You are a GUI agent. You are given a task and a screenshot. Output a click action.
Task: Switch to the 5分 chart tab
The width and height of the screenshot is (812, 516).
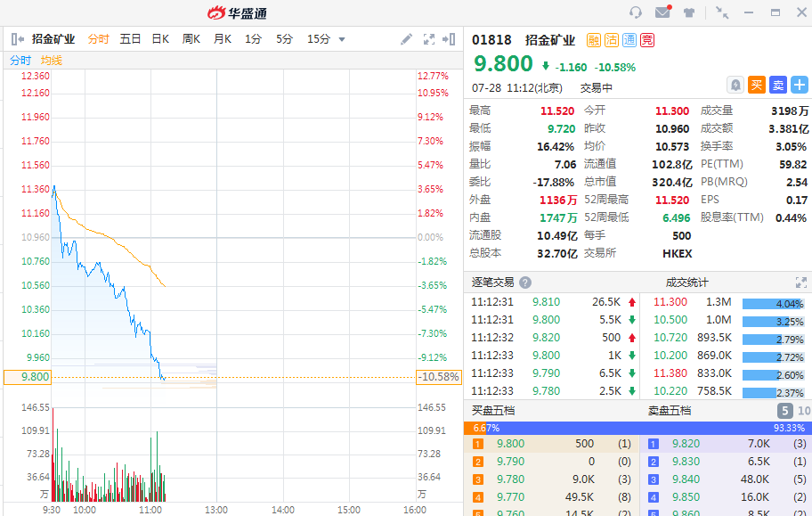284,39
